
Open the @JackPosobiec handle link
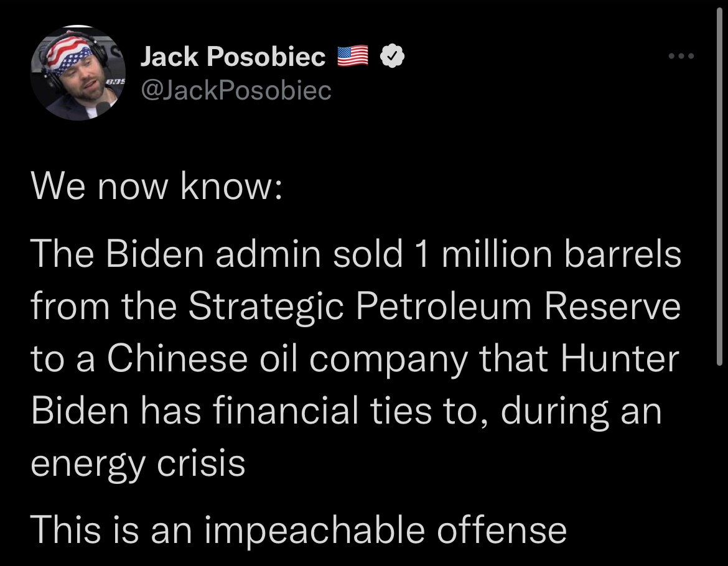tap(236, 91)
